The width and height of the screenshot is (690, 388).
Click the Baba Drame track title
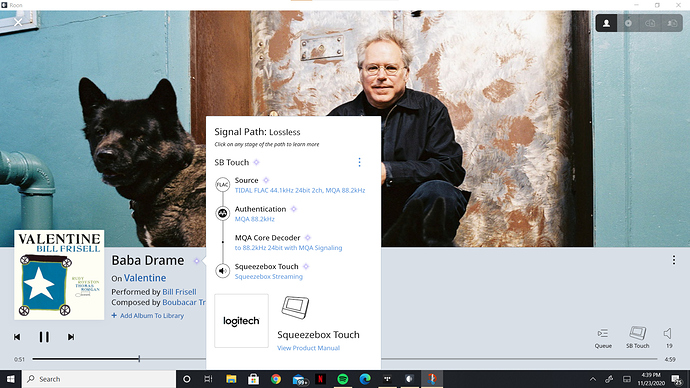(147, 260)
